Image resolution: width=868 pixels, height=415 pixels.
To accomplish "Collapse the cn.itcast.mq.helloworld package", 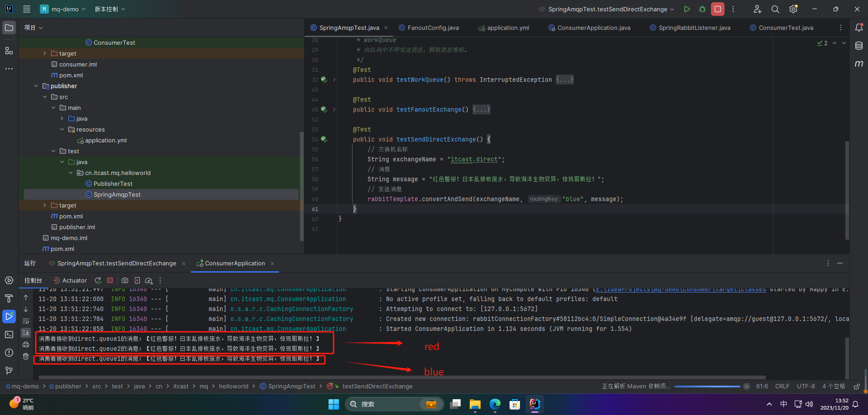I will point(71,173).
